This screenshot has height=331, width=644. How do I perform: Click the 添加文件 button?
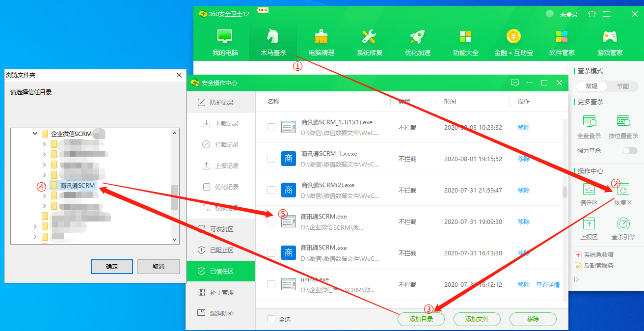(477, 319)
